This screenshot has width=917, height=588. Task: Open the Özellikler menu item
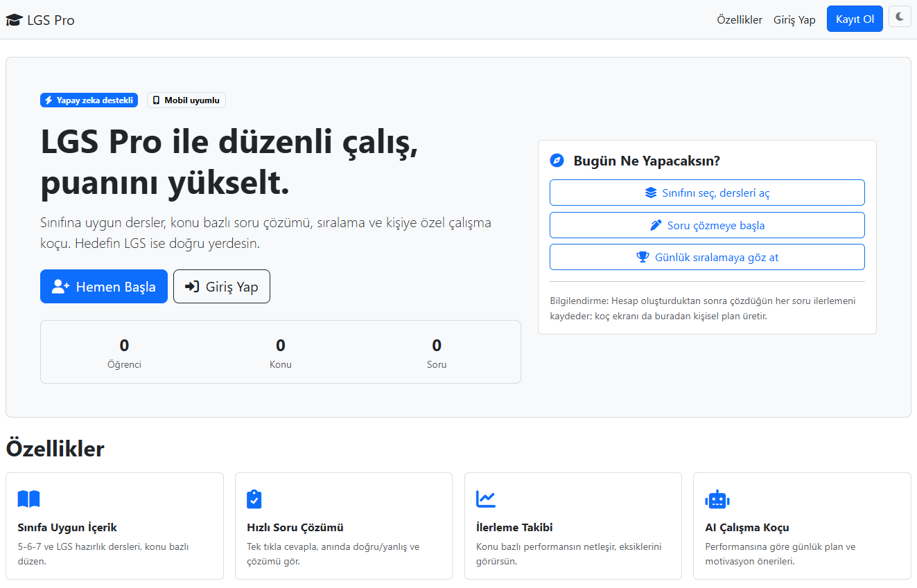[x=740, y=19]
